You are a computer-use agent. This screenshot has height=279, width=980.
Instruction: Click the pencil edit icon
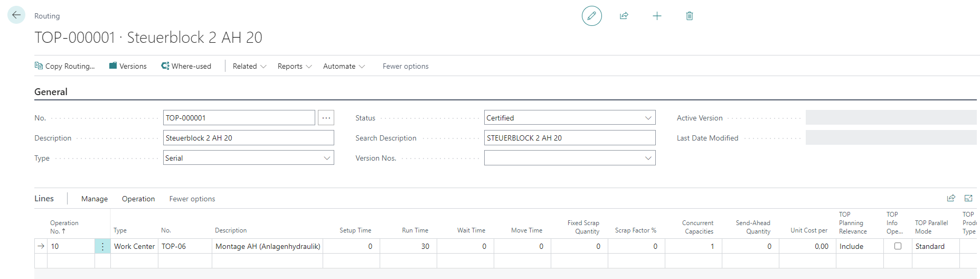[591, 16]
